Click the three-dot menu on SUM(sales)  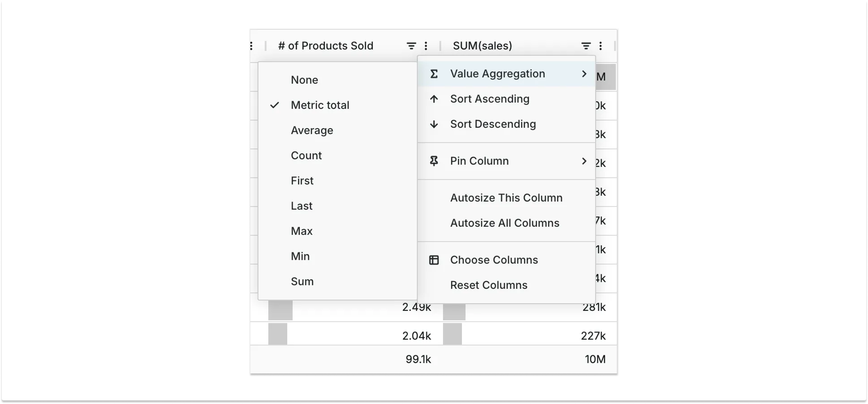pos(601,45)
